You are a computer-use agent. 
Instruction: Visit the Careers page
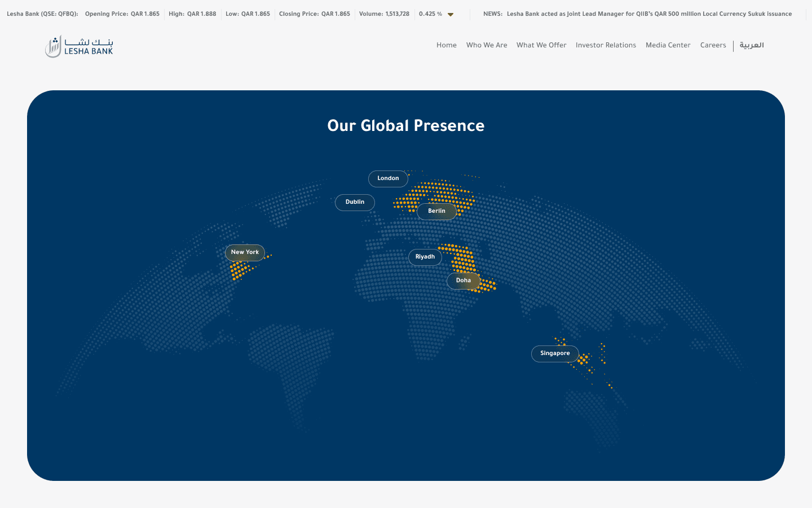[x=713, y=45]
